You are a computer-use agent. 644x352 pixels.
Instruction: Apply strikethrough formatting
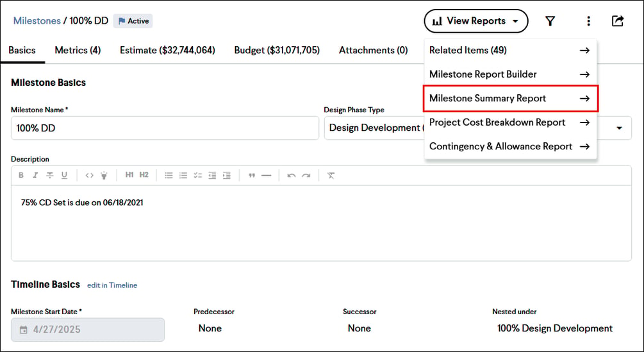coord(50,176)
